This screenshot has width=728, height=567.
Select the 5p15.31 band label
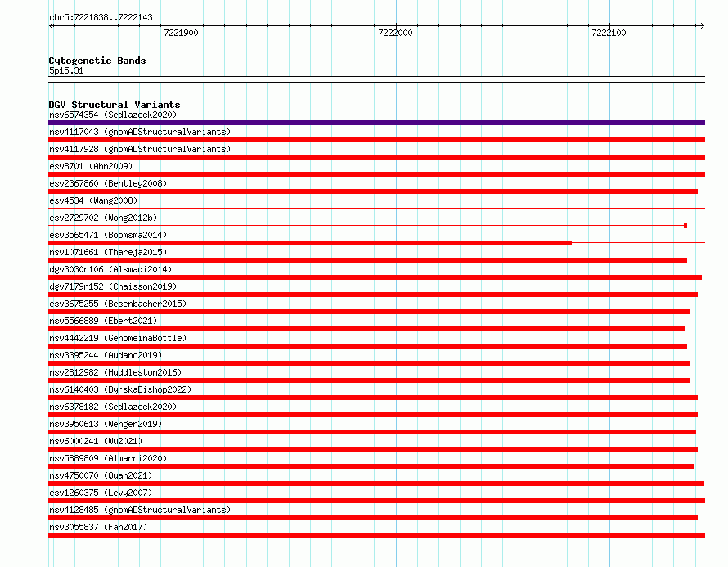click(x=66, y=70)
